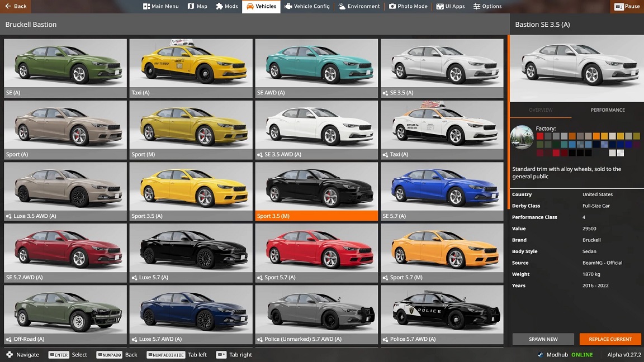Image resolution: width=644 pixels, height=362 pixels.
Task: Select the Off-Road (A) Bastion
Action: 65,314
